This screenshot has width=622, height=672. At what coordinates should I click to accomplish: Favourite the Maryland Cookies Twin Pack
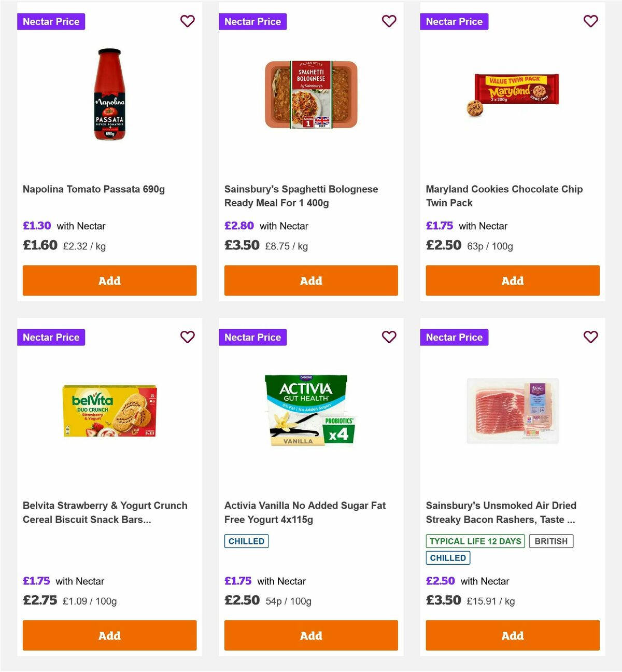click(590, 21)
